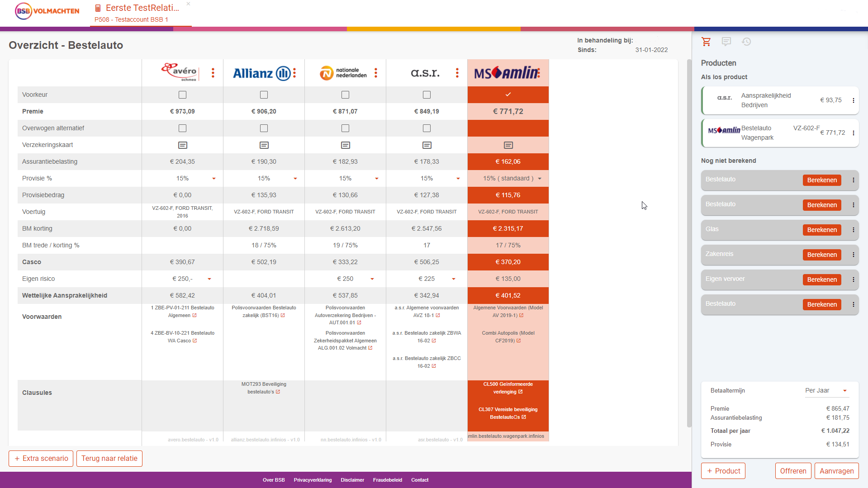Screen dimensions: 868x488
Task: Mark Nationale Nederlanden as Overwogen alternatief
Action: click(x=346, y=128)
